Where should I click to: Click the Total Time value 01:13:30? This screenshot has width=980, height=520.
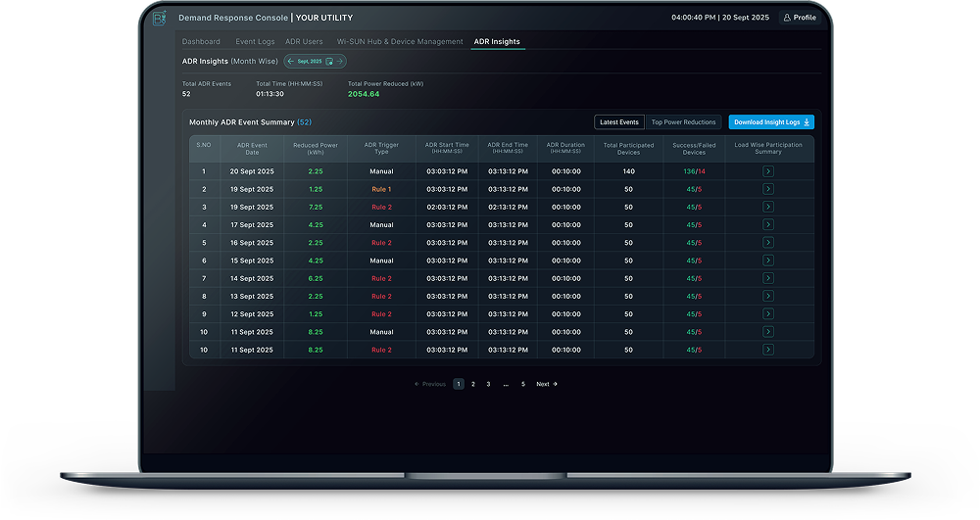270,94
